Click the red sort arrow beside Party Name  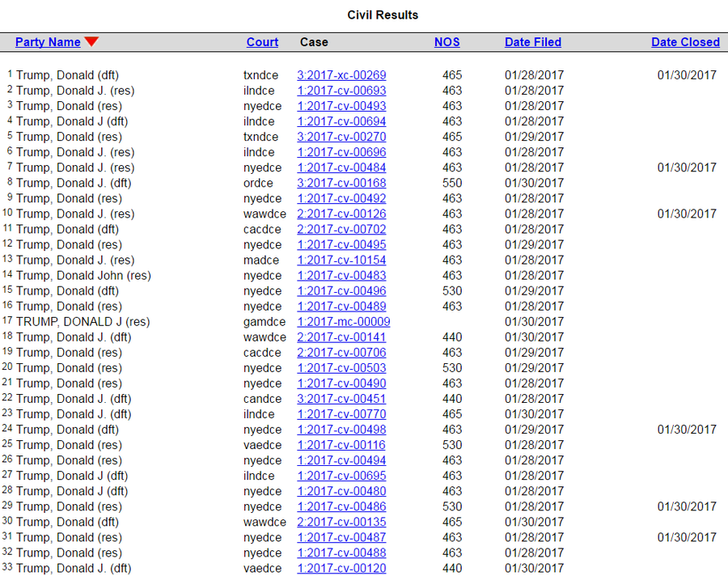point(91,42)
